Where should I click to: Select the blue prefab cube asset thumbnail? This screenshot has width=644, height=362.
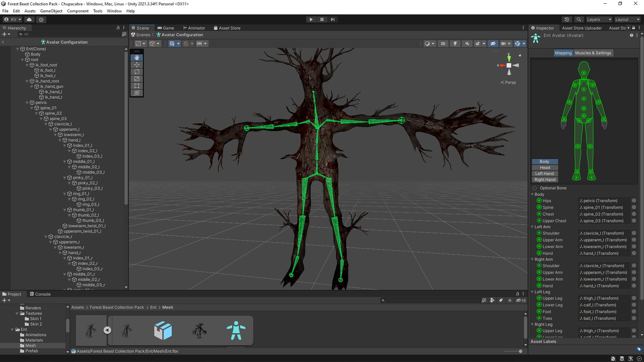tap(163, 330)
